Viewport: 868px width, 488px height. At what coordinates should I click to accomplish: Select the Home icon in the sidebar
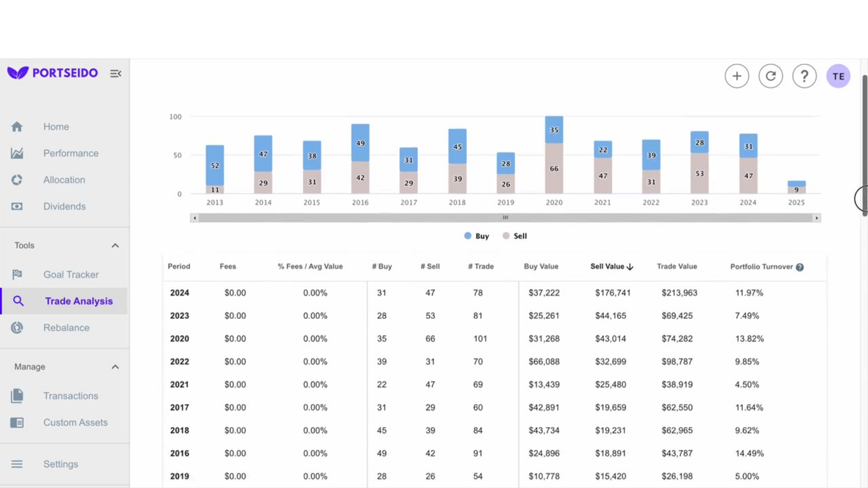click(17, 127)
